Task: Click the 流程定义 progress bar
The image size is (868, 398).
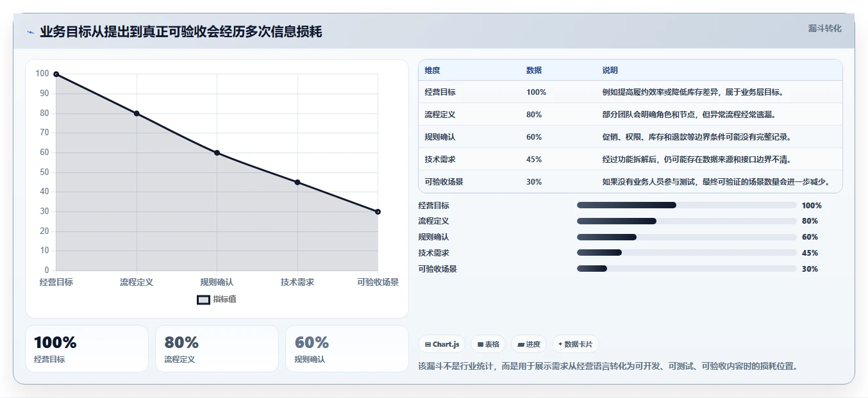Action: (687, 221)
